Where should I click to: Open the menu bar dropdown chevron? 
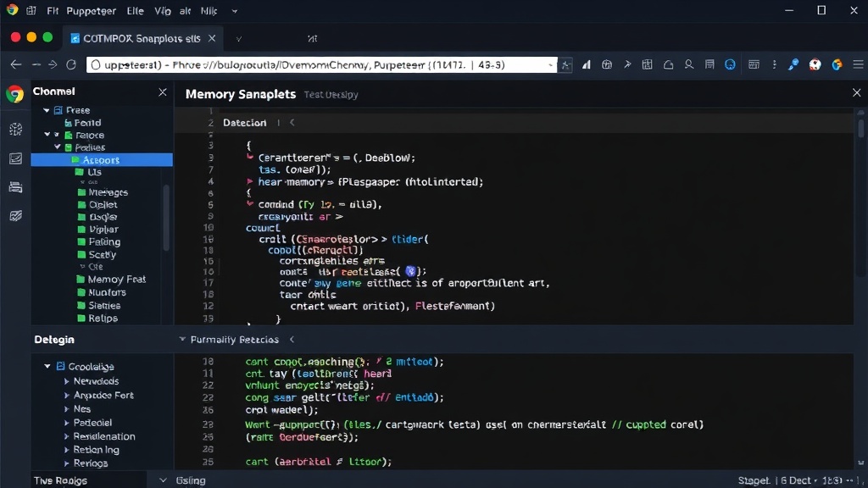[234, 11]
